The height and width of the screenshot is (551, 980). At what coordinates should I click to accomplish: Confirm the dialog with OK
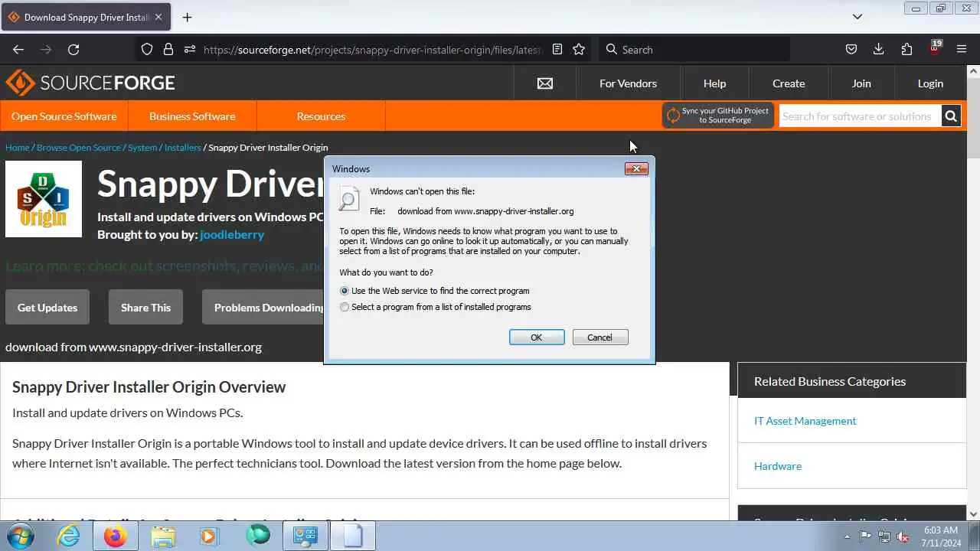click(x=537, y=337)
